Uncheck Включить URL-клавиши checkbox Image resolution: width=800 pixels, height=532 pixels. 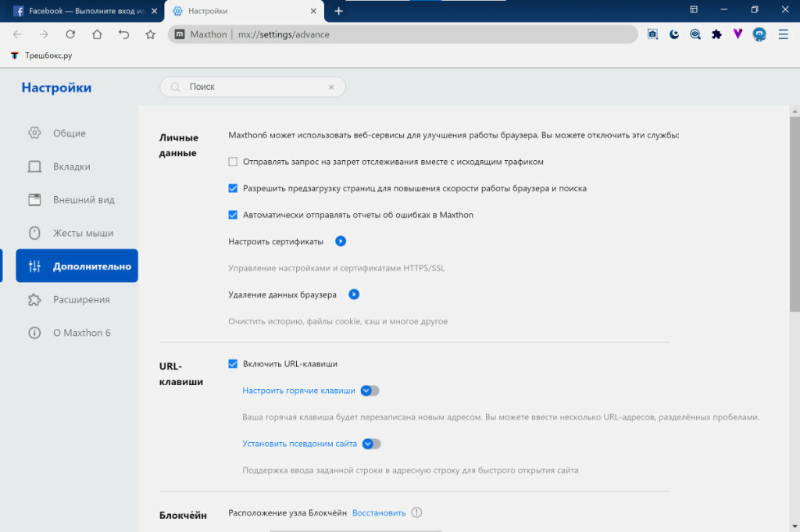233,364
